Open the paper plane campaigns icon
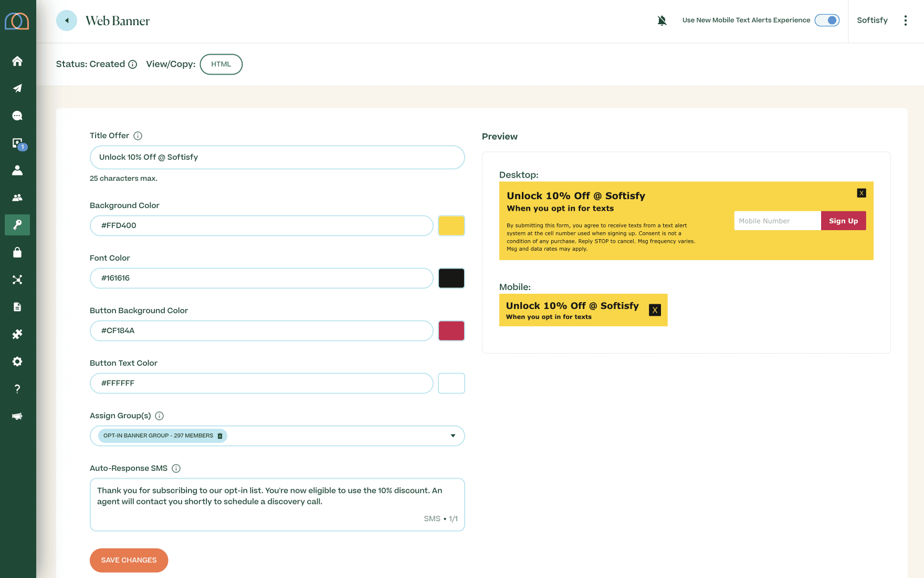The height and width of the screenshot is (578, 924). click(17, 88)
